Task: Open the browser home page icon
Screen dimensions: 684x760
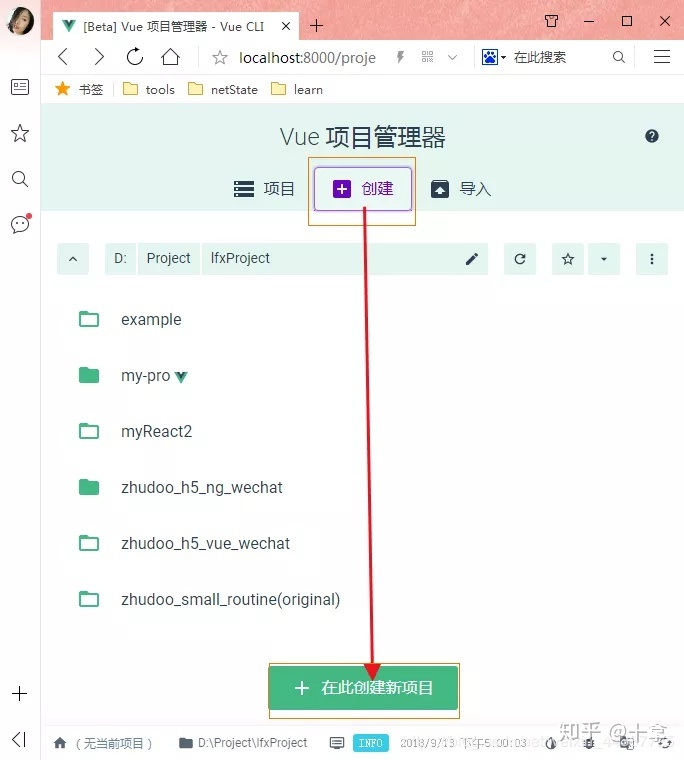Action: pyautogui.click(x=170, y=57)
